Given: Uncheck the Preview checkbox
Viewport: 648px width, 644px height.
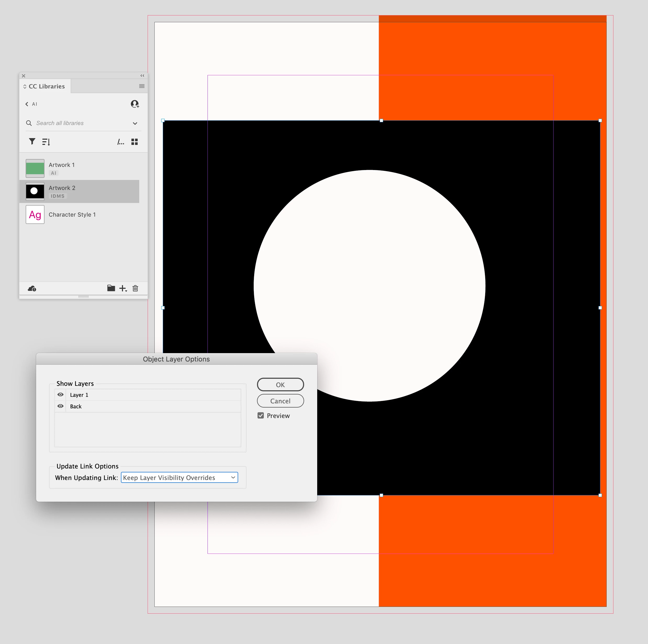Looking at the screenshot, I should click(x=261, y=415).
